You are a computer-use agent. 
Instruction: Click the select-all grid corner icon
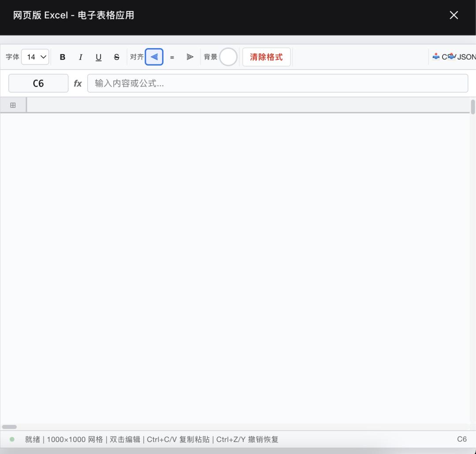[x=13, y=105]
